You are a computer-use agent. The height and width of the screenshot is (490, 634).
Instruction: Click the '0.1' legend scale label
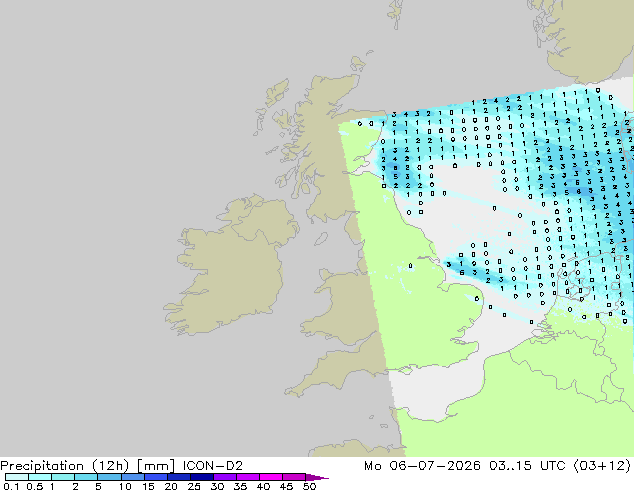pyautogui.click(x=11, y=486)
